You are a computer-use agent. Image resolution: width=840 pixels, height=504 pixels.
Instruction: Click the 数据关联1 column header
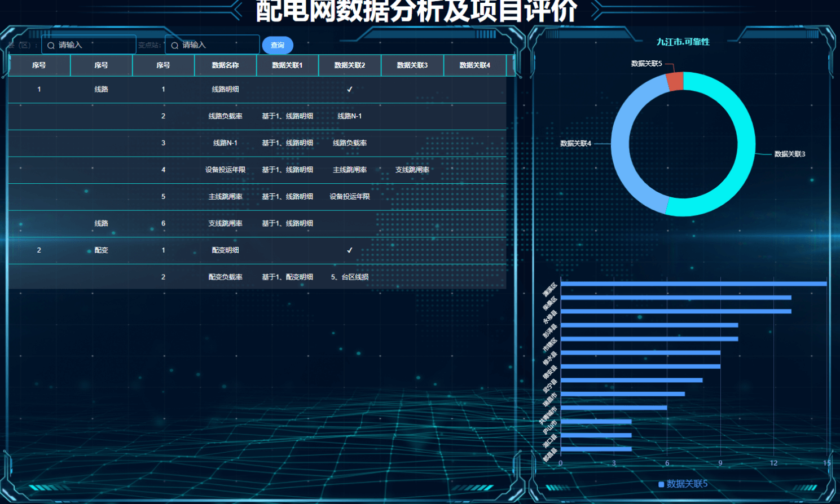tap(287, 65)
